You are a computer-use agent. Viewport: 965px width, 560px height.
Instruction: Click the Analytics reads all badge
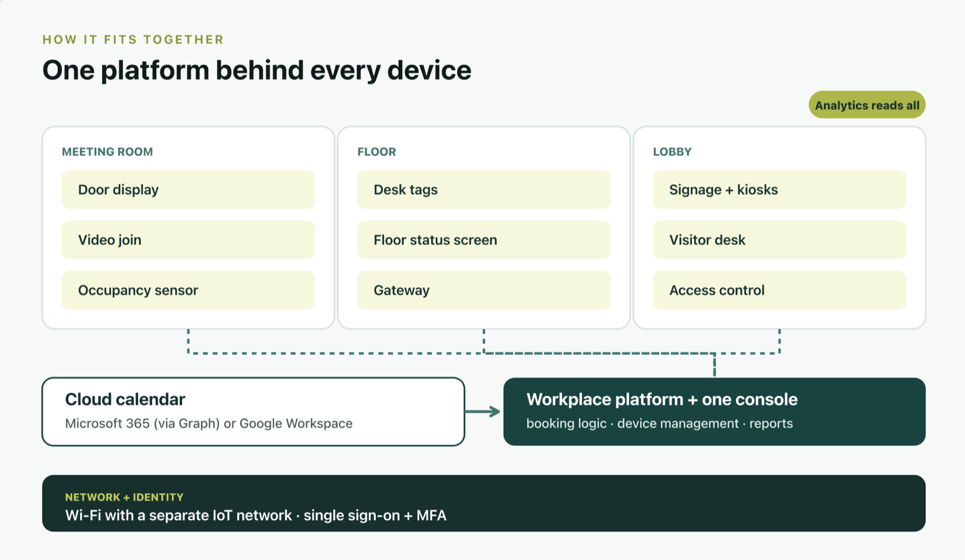867,105
